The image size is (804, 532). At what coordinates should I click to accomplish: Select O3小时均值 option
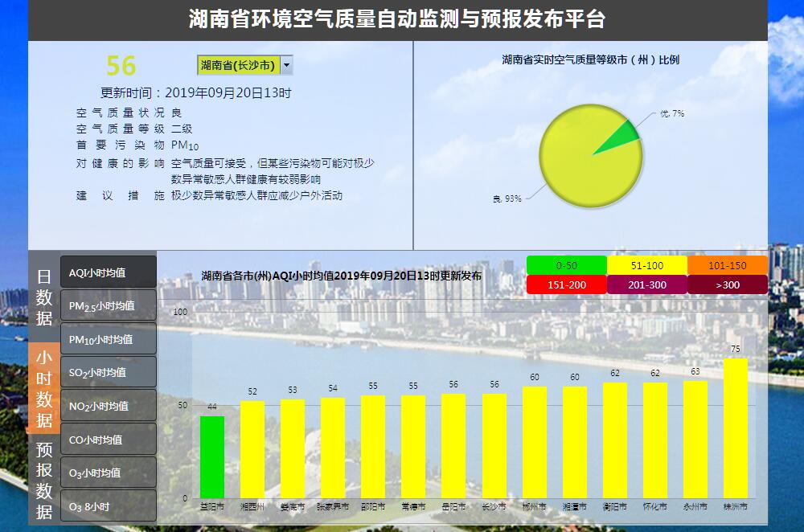pos(109,473)
